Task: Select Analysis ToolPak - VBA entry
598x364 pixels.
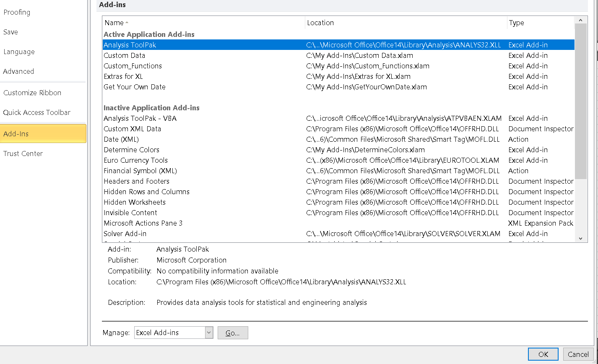Action: pyautogui.click(x=338, y=118)
